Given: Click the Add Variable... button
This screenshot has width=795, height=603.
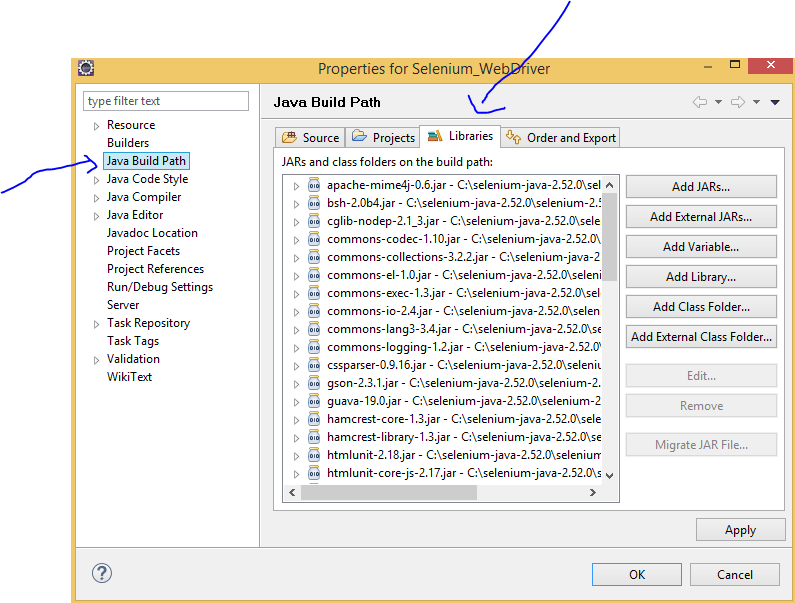Looking at the screenshot, I should 701,246.
